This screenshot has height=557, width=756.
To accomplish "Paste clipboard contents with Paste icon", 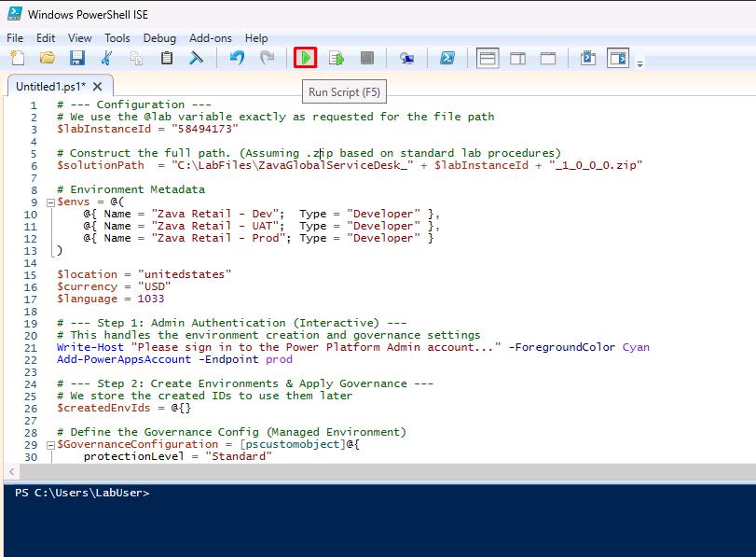I will click(x=166, y=59).
